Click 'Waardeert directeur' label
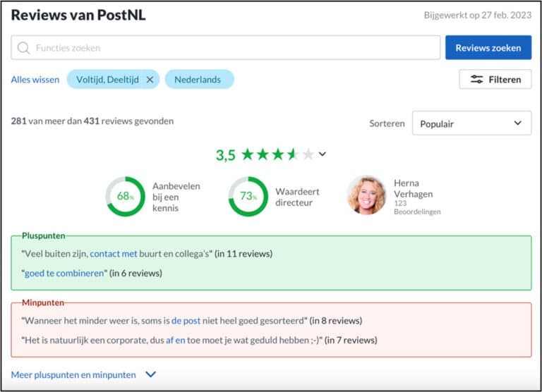 coord(297,197)
